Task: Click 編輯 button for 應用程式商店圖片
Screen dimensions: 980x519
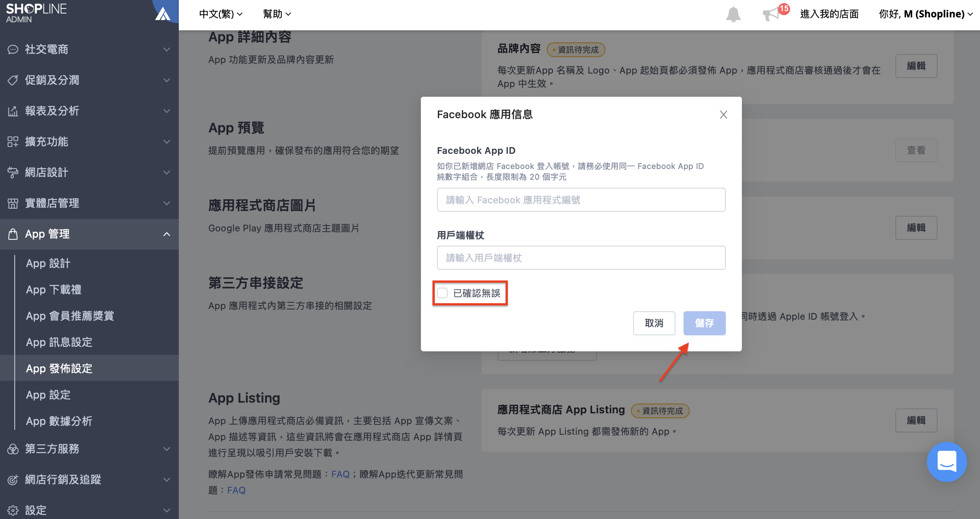Action: tap(916, 228)
